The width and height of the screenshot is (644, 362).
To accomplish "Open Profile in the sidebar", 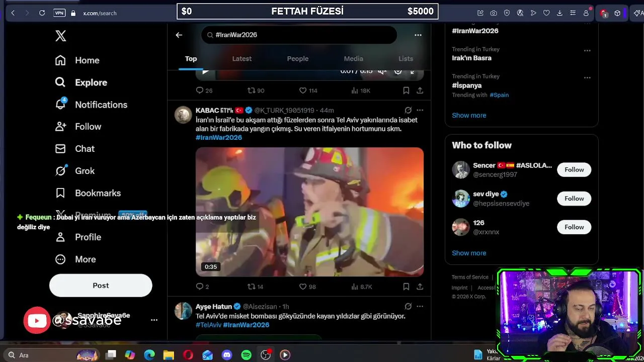I will [78, 237].
